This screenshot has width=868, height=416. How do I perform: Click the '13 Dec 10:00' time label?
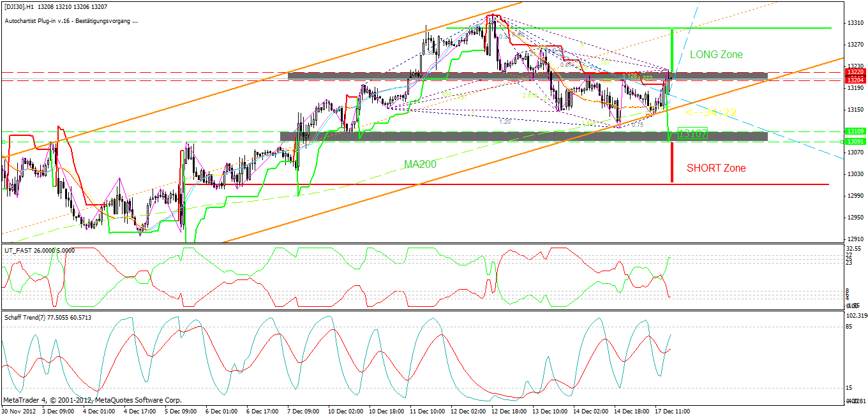(x=548, y=411)
